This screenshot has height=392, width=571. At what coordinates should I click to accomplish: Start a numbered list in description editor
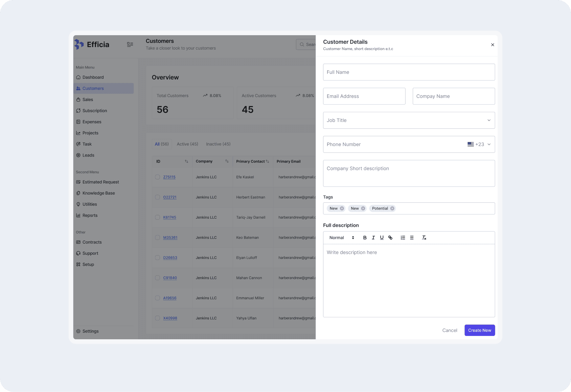[x=403, y=238]
